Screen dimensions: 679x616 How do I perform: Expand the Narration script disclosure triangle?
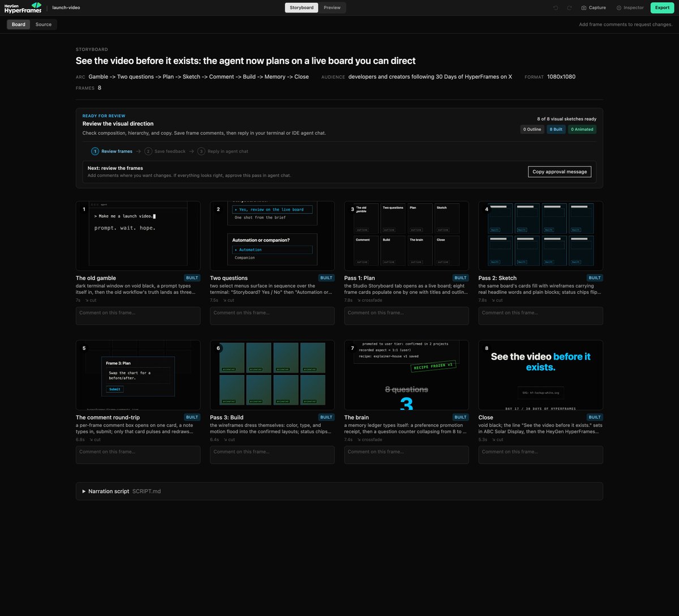[84, 491]
